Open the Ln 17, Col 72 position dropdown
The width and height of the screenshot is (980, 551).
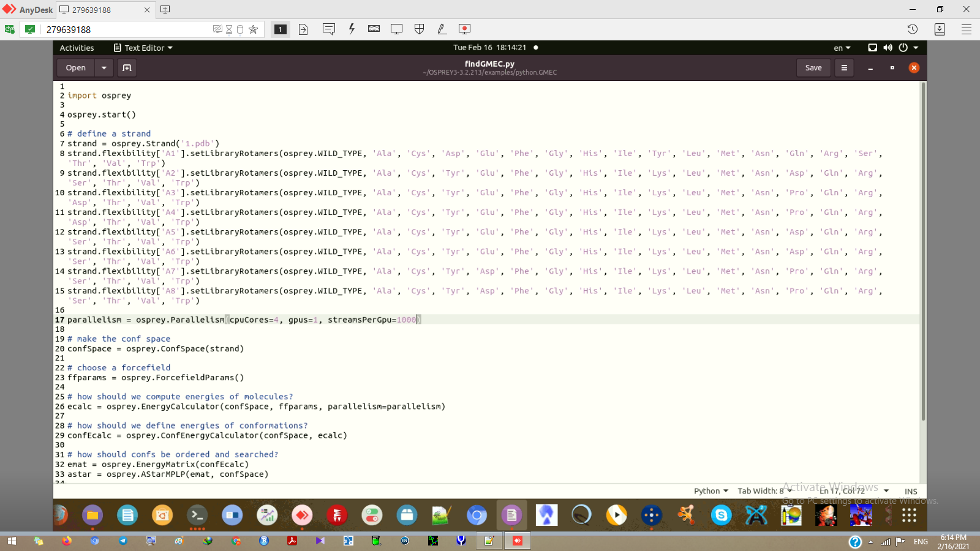[x=854, y=491]
